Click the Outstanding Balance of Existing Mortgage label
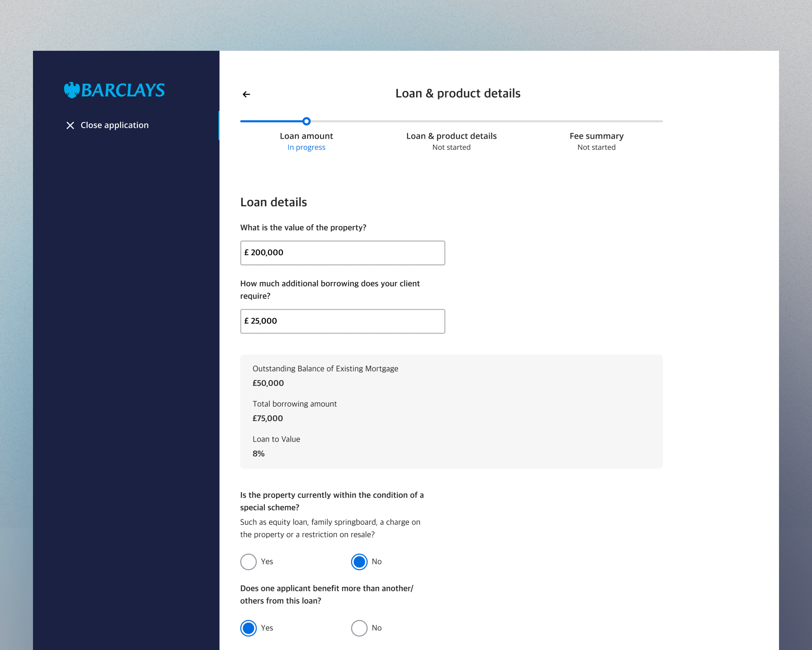This screenshot has height=650, width=812. pos(325,368)
